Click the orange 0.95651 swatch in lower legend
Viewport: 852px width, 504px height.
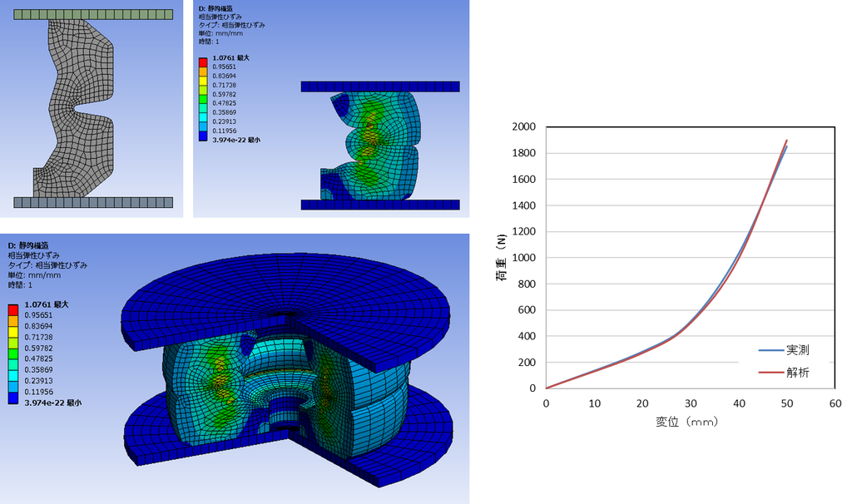13,321
